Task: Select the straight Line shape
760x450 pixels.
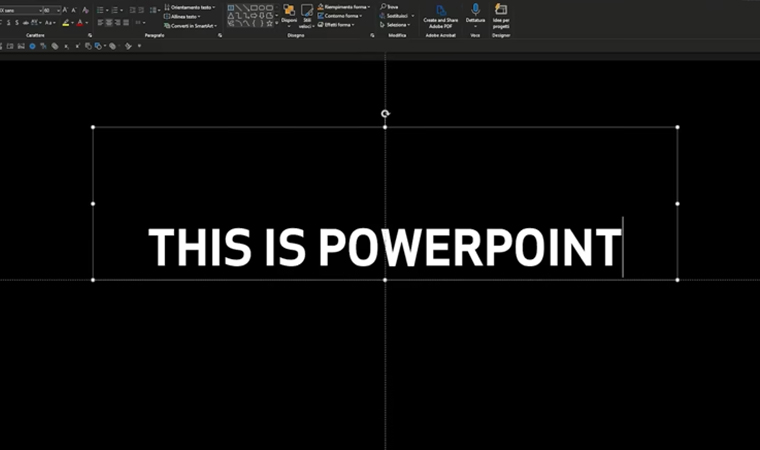Action: click(239, 8)
